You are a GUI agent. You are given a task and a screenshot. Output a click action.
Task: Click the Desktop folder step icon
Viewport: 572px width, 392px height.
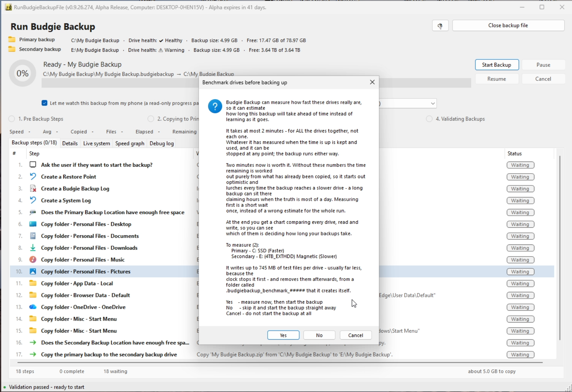(x=33, y=224)
